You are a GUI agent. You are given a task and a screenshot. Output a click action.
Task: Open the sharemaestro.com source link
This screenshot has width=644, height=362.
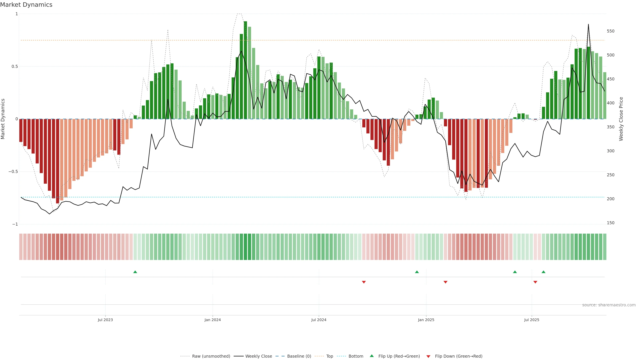tap(609, 305)
